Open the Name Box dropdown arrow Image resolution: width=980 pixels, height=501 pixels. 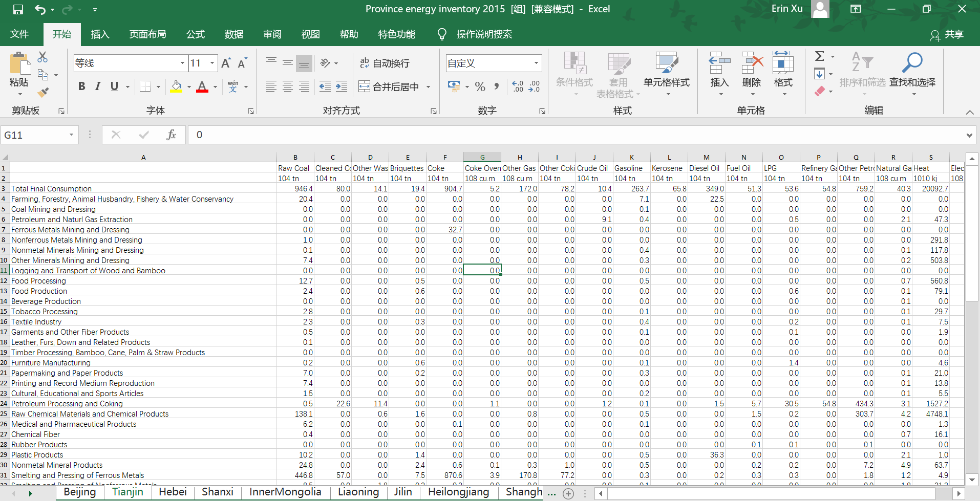(71, 135)
